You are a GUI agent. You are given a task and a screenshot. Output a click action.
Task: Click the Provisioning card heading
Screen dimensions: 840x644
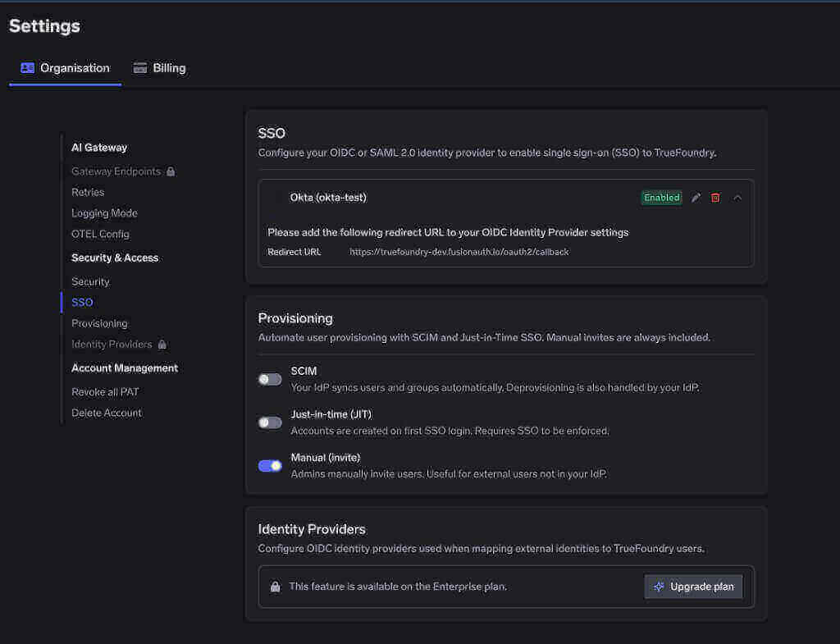tap(295, 318)
